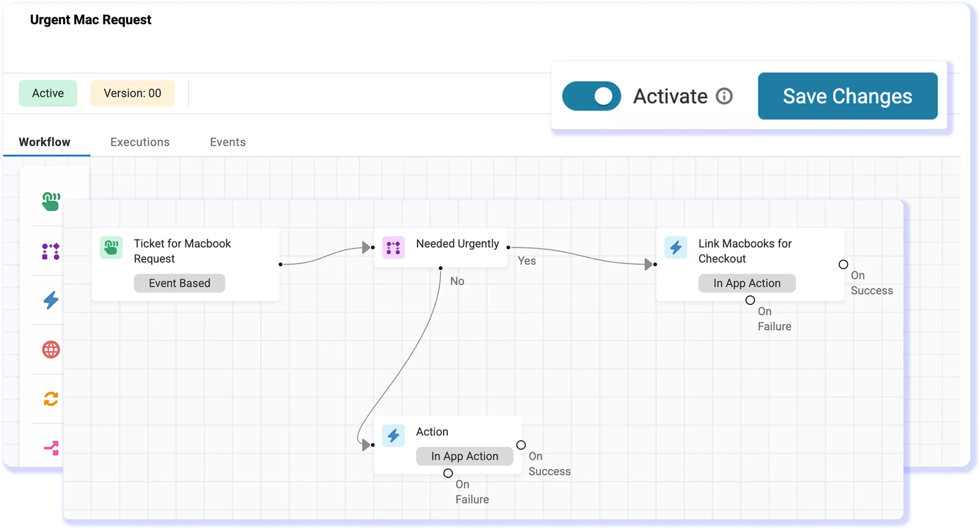The width and height of the screenshot is (980, 529).
Task: Select the Link Macbooks for Checkout title
Action: 745,251
